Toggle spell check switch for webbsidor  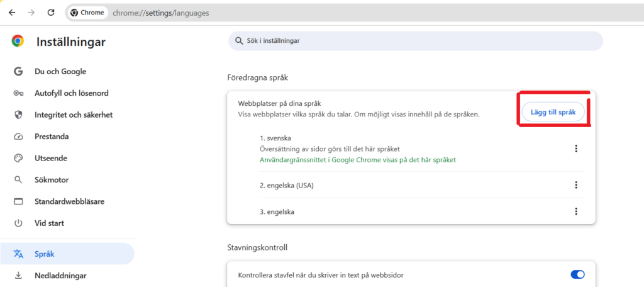pyautogui.click(x=577, y=274)
